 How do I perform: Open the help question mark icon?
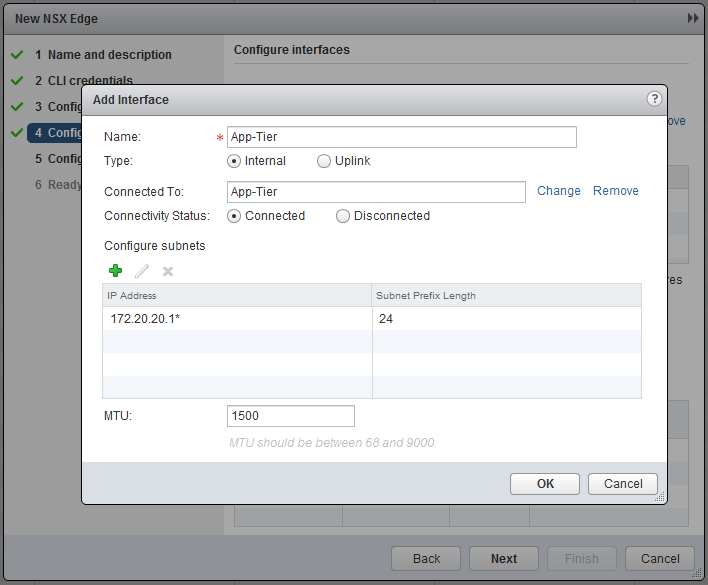click(654, 99)
